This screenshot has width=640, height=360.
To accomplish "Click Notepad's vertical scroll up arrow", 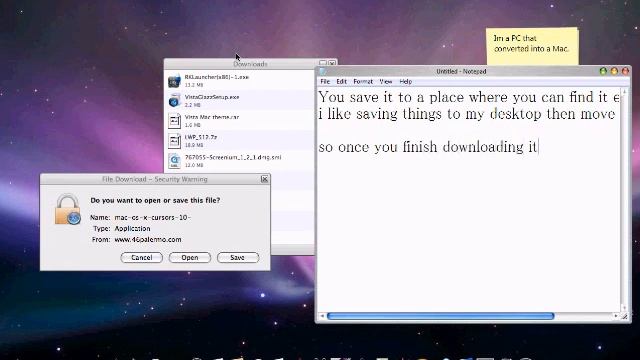I will tap(624, 92).
